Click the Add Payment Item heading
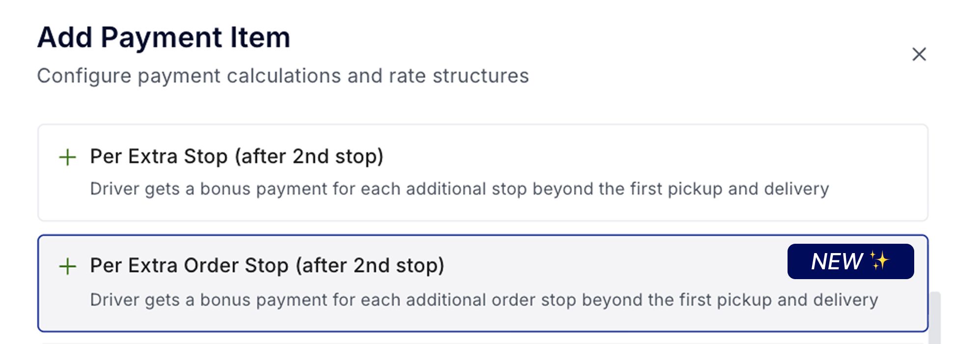 coord(163,37)
